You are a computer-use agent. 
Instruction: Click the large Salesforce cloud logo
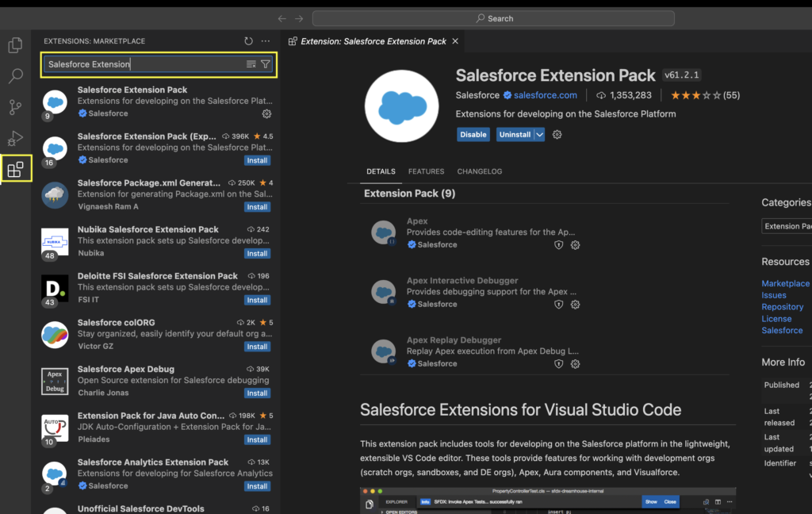(x=402, y=106)
